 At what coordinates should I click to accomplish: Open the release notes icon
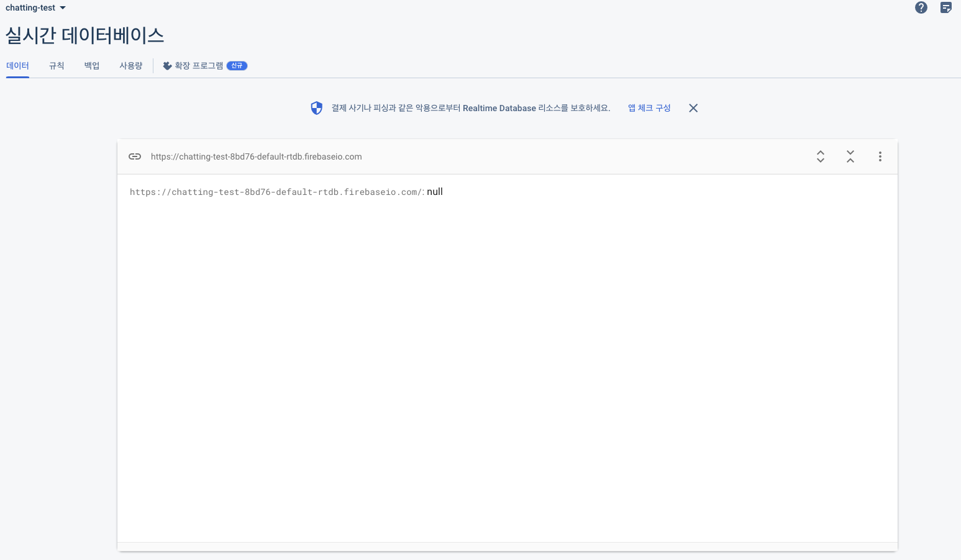(x=946, y=7)
